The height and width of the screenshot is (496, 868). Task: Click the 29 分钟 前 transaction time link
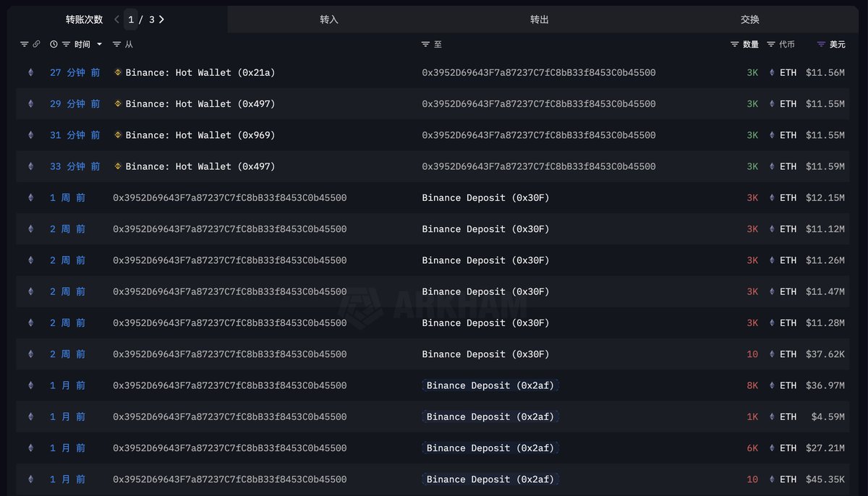[75, 104]
